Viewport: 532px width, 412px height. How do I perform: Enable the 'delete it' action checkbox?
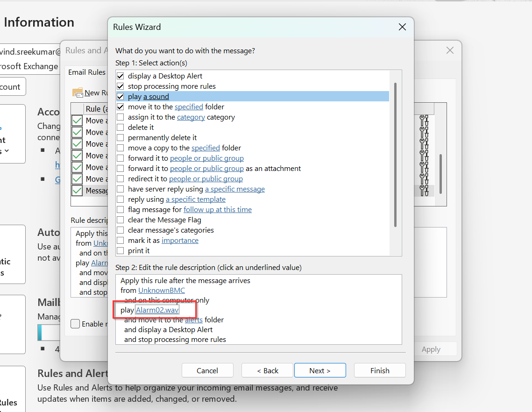click(121, 127)
